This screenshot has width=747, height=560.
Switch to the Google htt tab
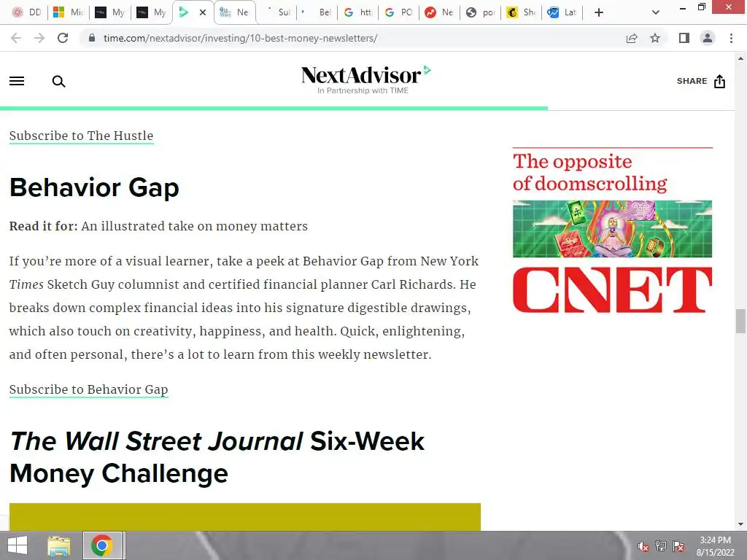tap(357, 12)
